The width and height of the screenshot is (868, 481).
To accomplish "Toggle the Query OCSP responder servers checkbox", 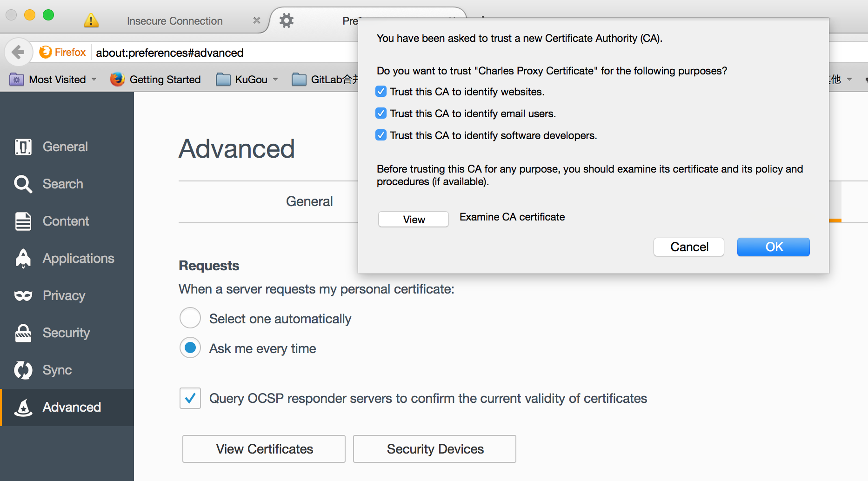I will [x=190, y=398].
